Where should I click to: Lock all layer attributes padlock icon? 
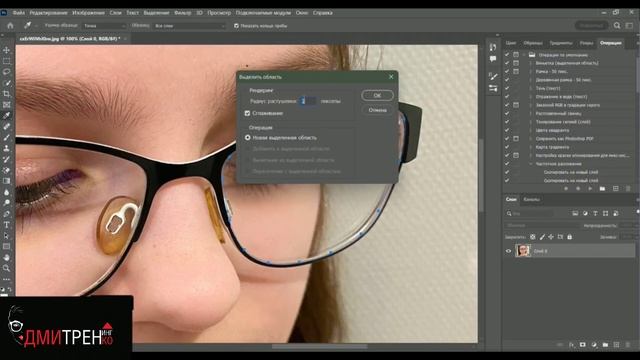coord(569,237)
